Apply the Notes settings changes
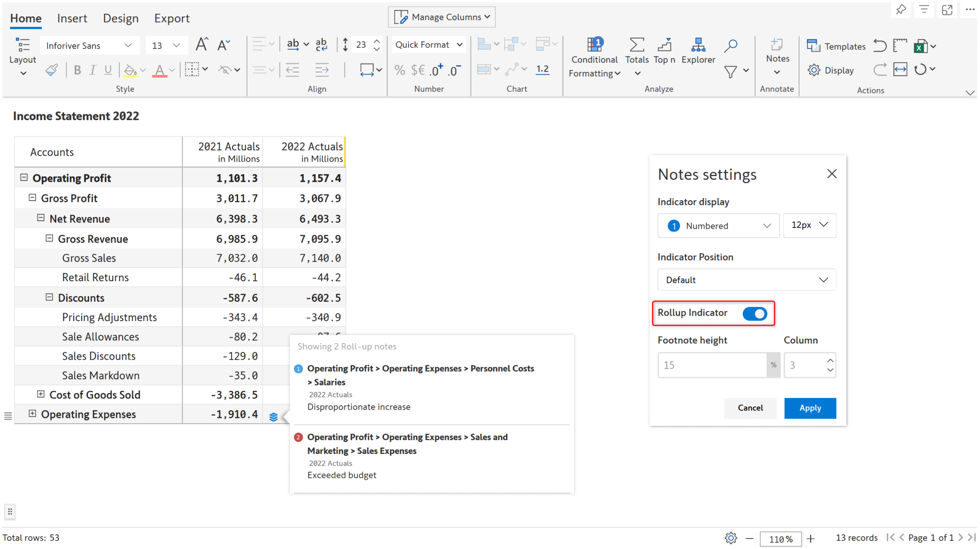 click(x=810, y=408)
